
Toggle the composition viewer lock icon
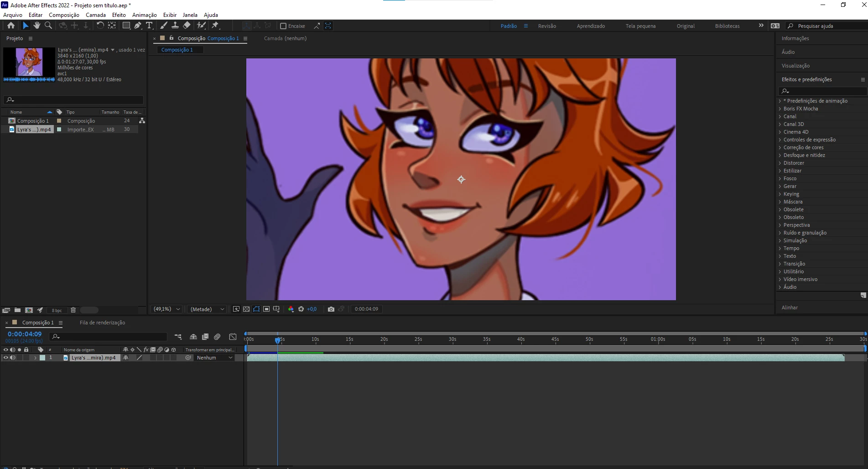(172, 38)
